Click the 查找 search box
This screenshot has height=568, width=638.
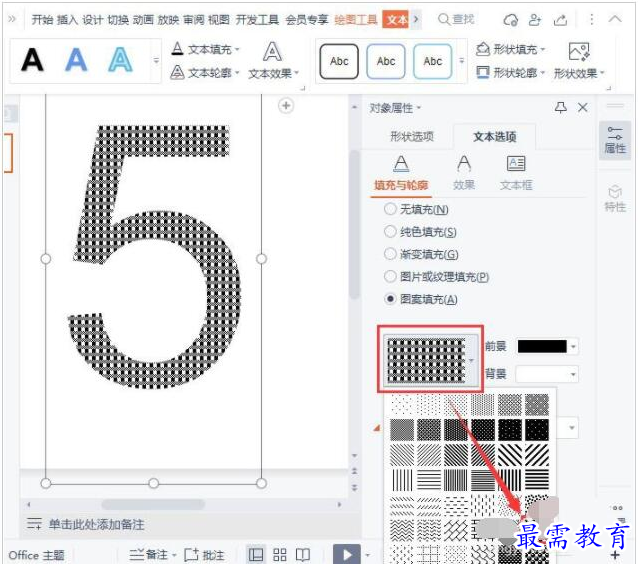click(x=456, y=19)
